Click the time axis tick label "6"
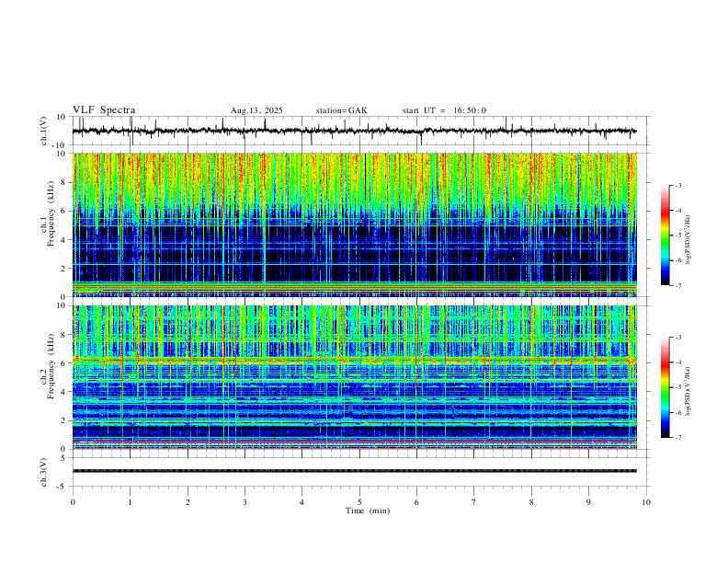 pyautogui.click(x=416, y=502)
